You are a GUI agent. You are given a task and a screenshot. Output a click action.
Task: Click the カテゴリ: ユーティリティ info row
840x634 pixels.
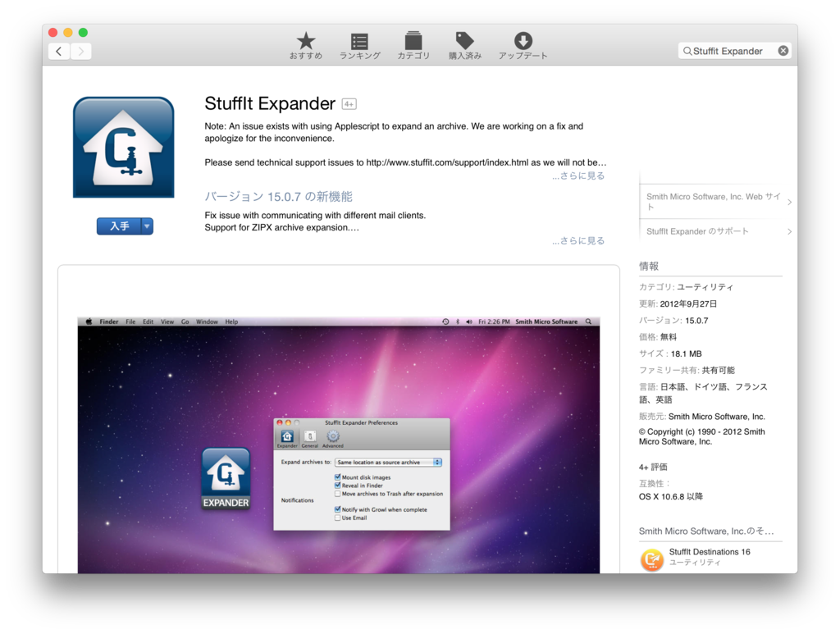point(687,287)
